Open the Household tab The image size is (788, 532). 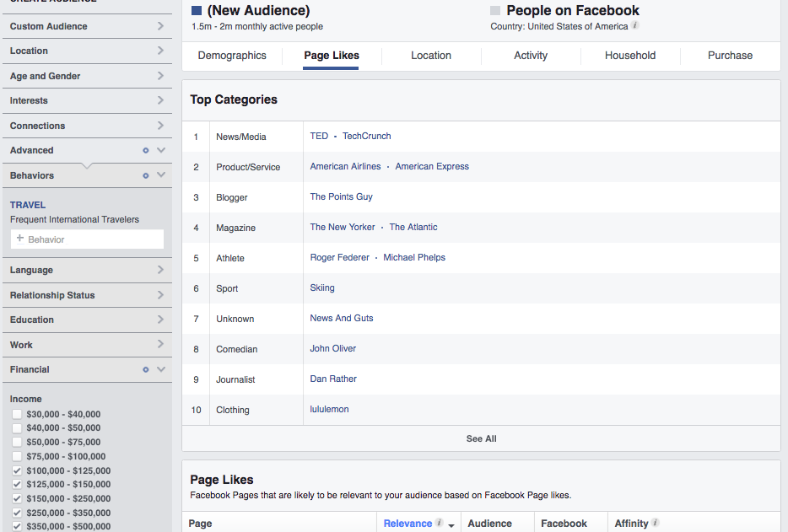tap(629, 55)
